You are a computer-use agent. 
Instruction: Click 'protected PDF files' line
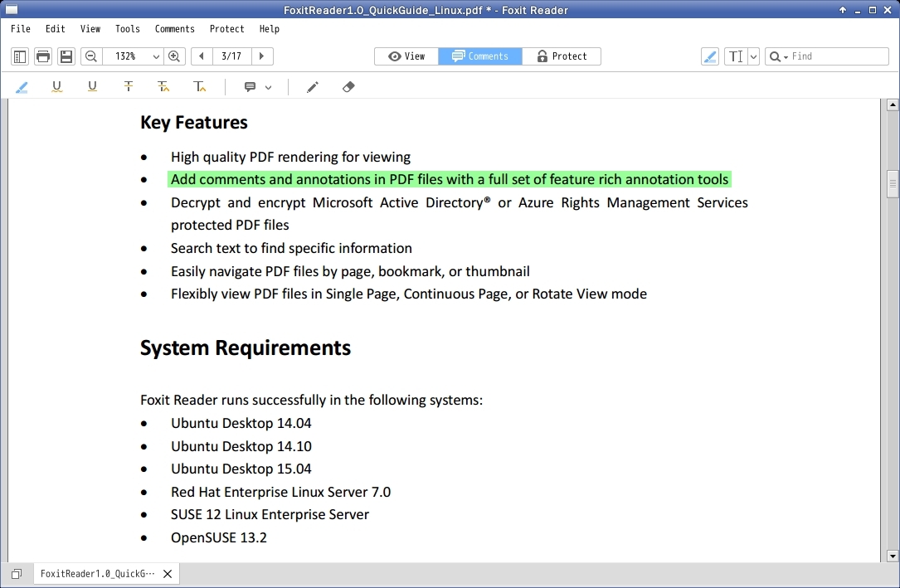coord(230,226)
